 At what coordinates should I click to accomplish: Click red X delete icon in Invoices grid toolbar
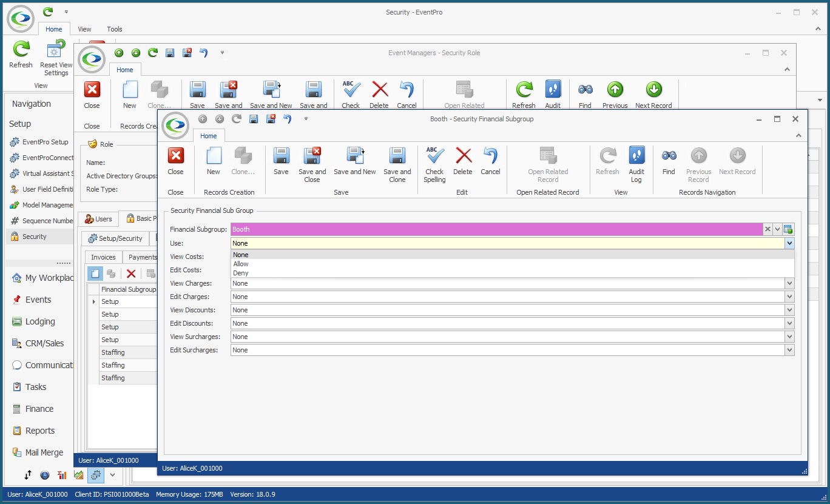[131, 274]
